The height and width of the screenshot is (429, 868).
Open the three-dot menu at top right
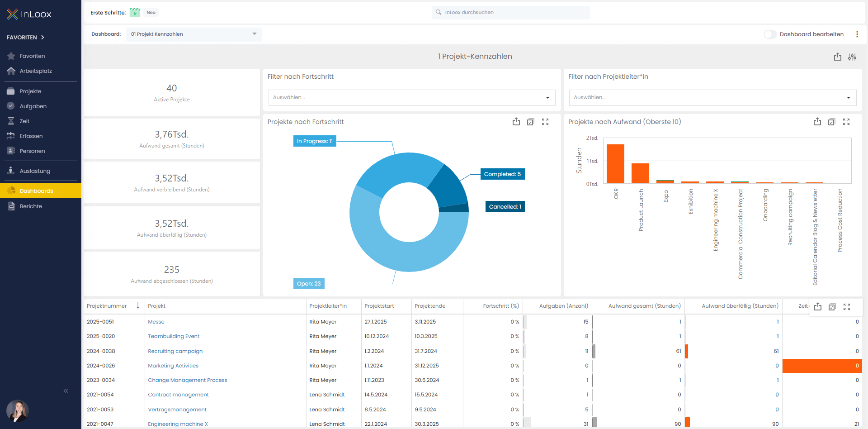point(858,34)
